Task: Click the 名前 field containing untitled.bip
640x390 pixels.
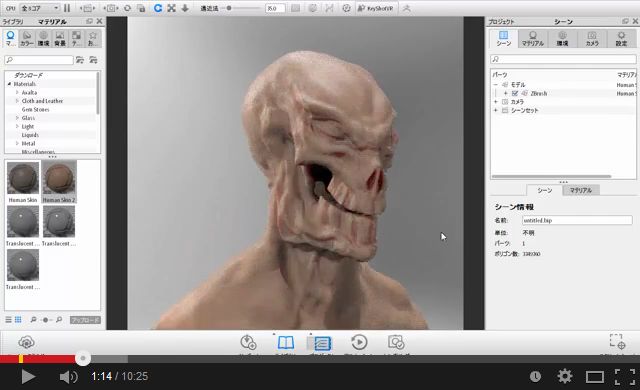Action: [x=577, y=220]
